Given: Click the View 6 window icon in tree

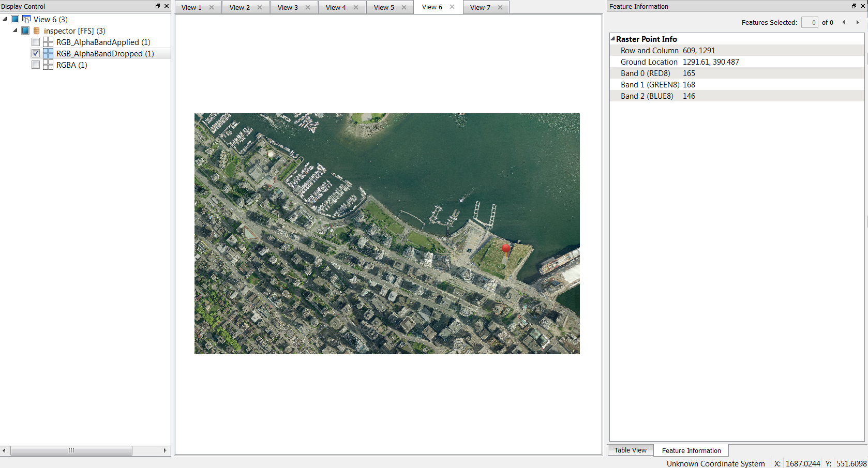Looking at the screenshot, I should [26, 19].
